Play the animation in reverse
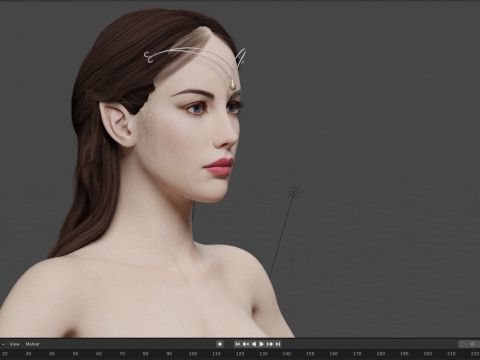 [x=254, y=344]
